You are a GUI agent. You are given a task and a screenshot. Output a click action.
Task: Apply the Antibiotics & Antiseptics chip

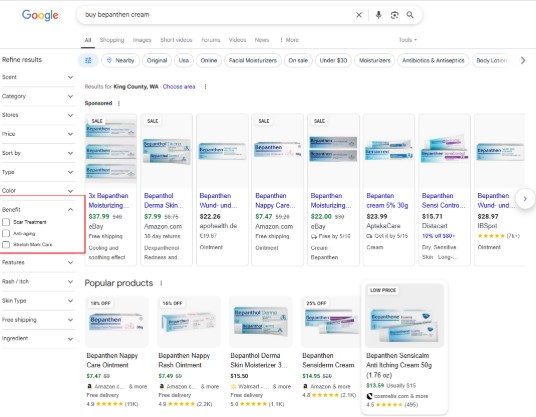[433, 60]
